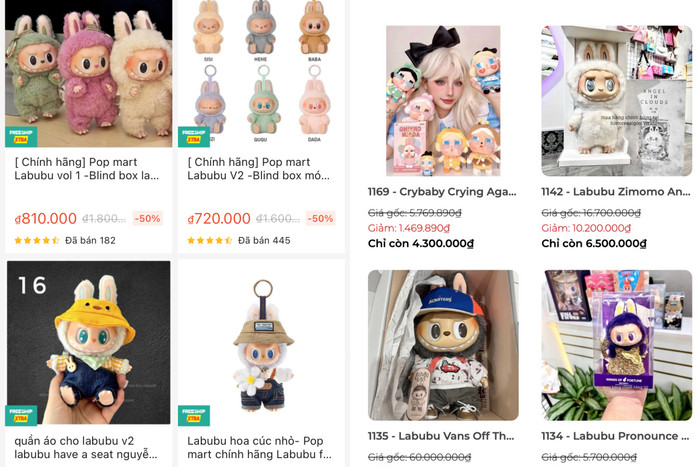Click Freeship Xtra badge on Labubu V2

coord(194,137)
